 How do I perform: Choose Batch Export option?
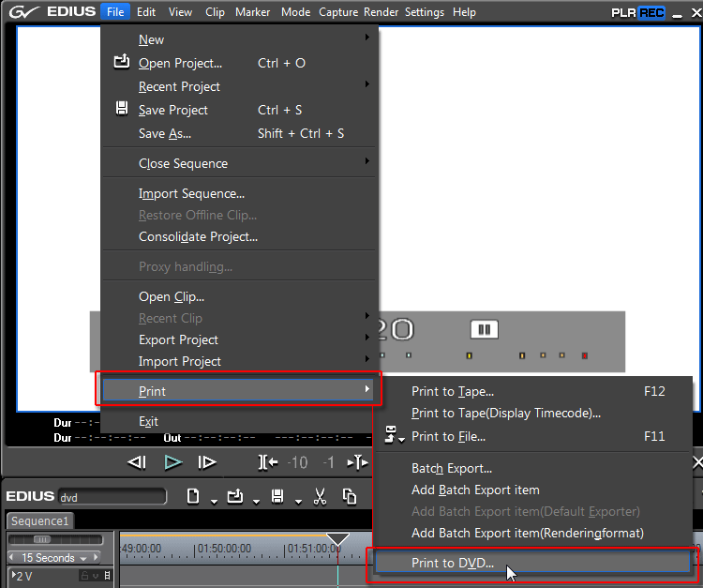[532, 468]
